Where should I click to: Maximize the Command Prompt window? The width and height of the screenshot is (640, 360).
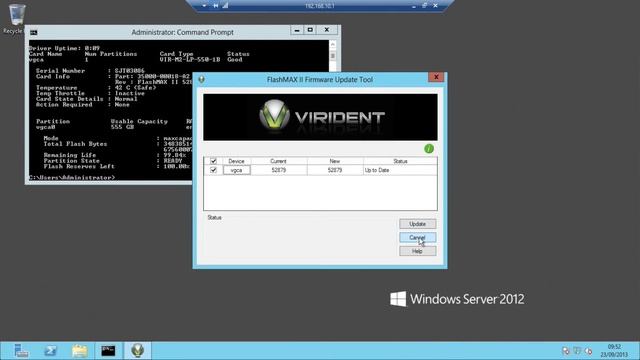coord(310,30)
